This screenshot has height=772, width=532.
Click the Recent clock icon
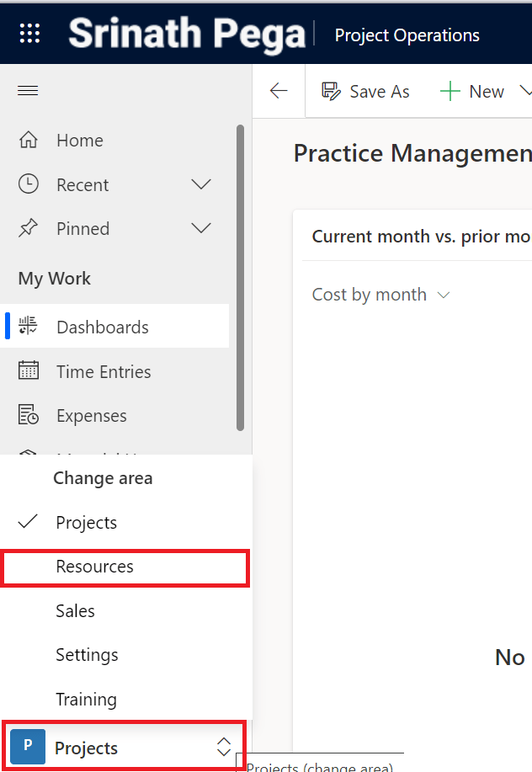[29, 184]
